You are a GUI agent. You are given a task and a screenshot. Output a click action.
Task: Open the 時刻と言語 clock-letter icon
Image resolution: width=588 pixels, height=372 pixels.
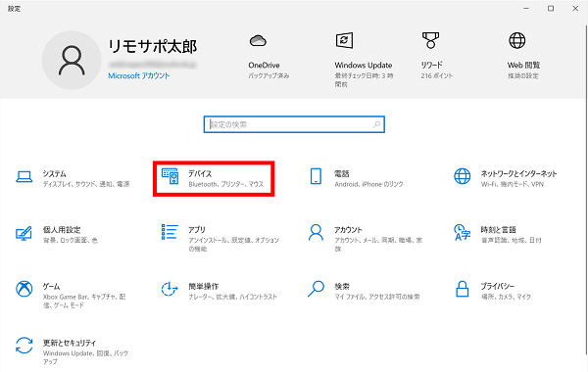point(462,232)
